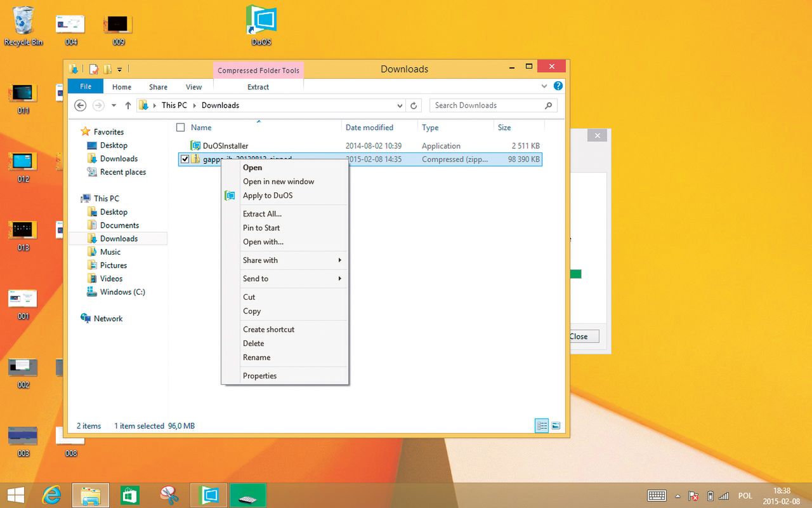Choose Open with... in context menu
The image size is (812, 508).
(x=285, y=242)
